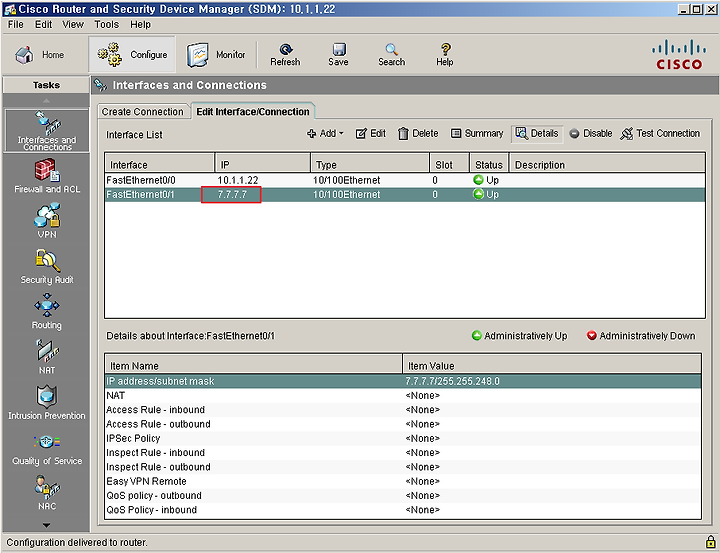Click the Type column header

tap(370, 164)
